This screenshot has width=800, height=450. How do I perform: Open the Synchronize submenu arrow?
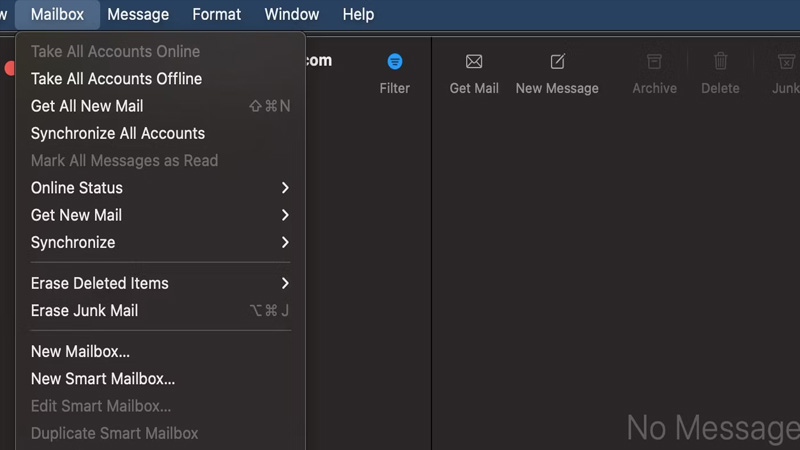285,242
